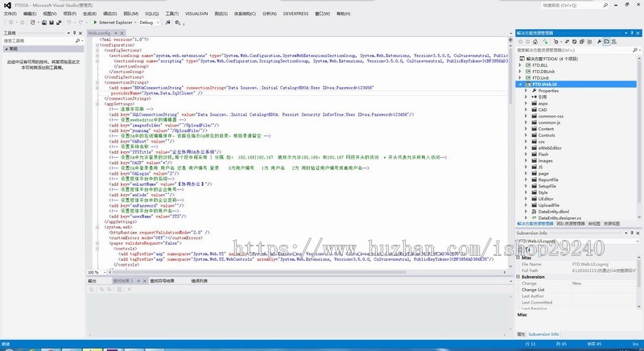
Task: Click the Navigate Backward toolbar button
Action: coord(10,23)
